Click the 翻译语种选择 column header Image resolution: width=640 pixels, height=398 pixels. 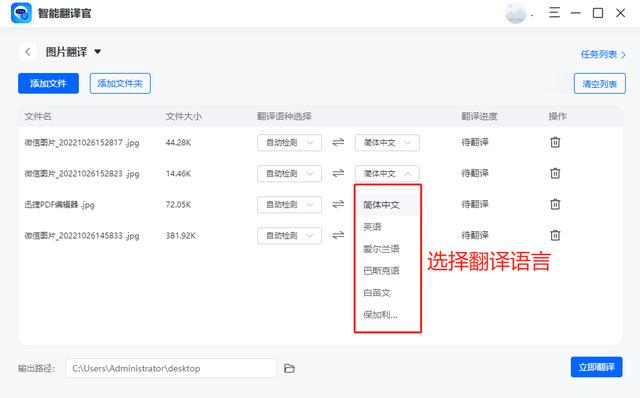tap(284, 116)
